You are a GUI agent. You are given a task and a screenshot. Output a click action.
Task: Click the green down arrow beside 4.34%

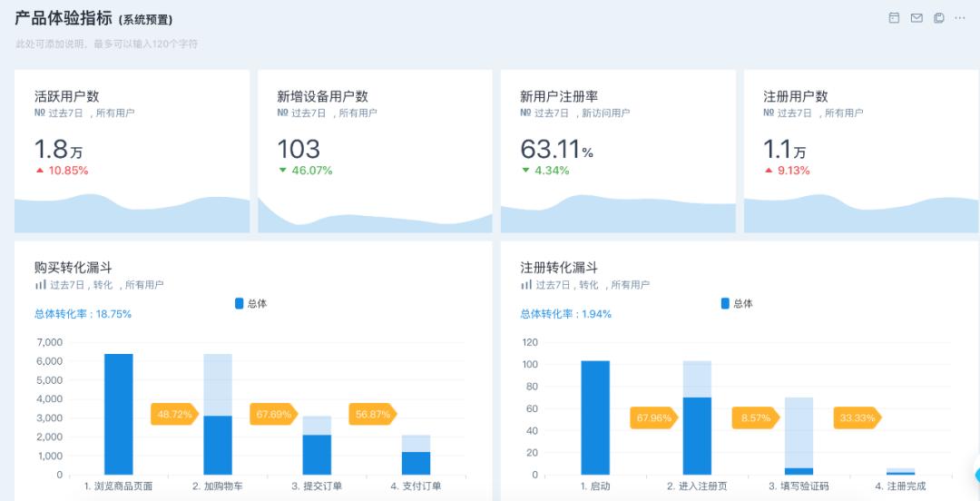[x=525, y=170]
